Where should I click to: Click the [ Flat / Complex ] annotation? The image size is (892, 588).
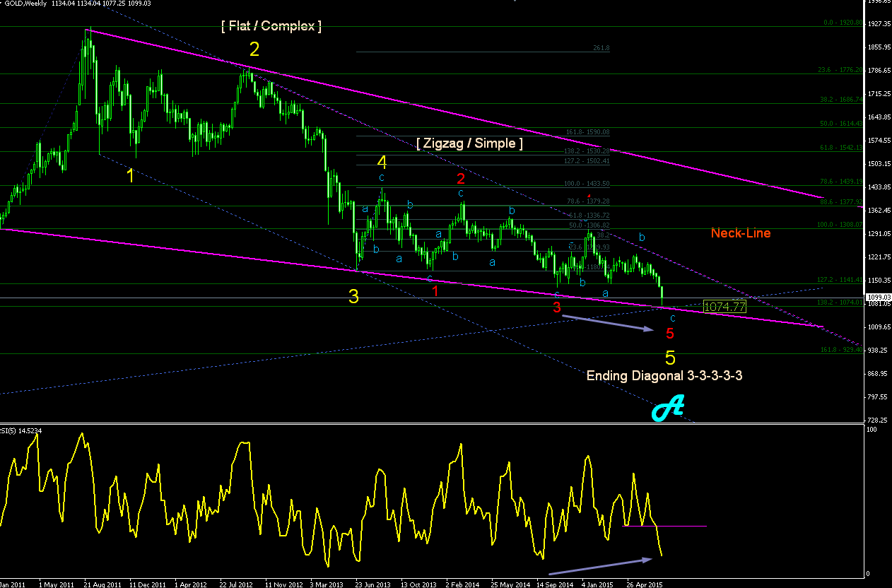271,26
